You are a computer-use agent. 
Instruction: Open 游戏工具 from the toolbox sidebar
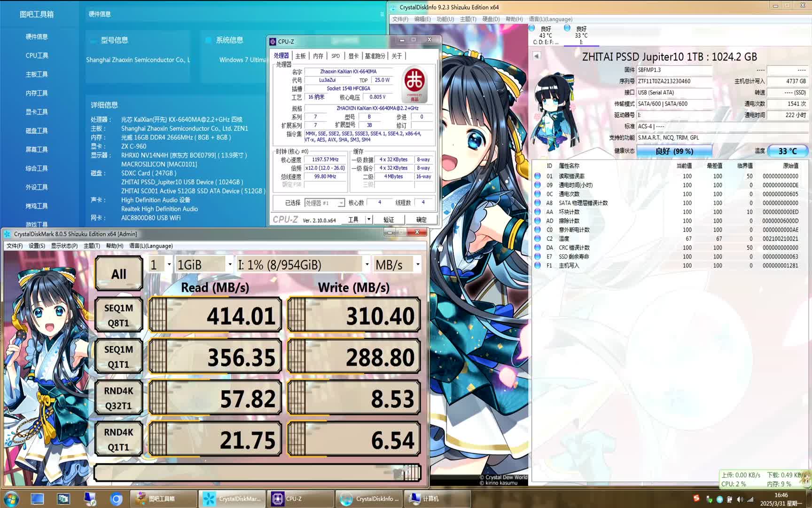point(37,224)
